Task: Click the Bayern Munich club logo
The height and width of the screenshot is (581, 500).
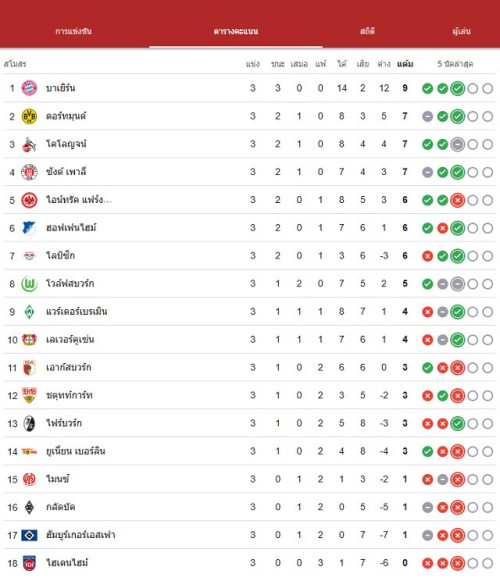Action: tap(29, 88)
